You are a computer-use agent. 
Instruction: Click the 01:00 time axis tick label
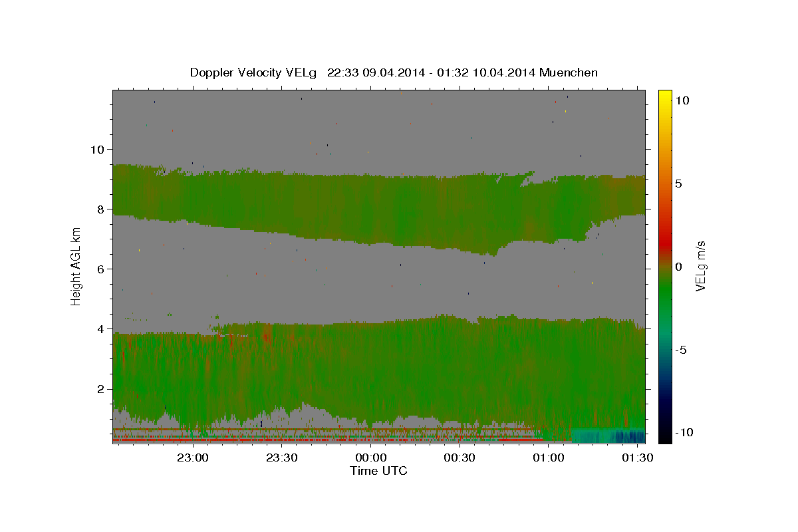[x=548, y=458]
